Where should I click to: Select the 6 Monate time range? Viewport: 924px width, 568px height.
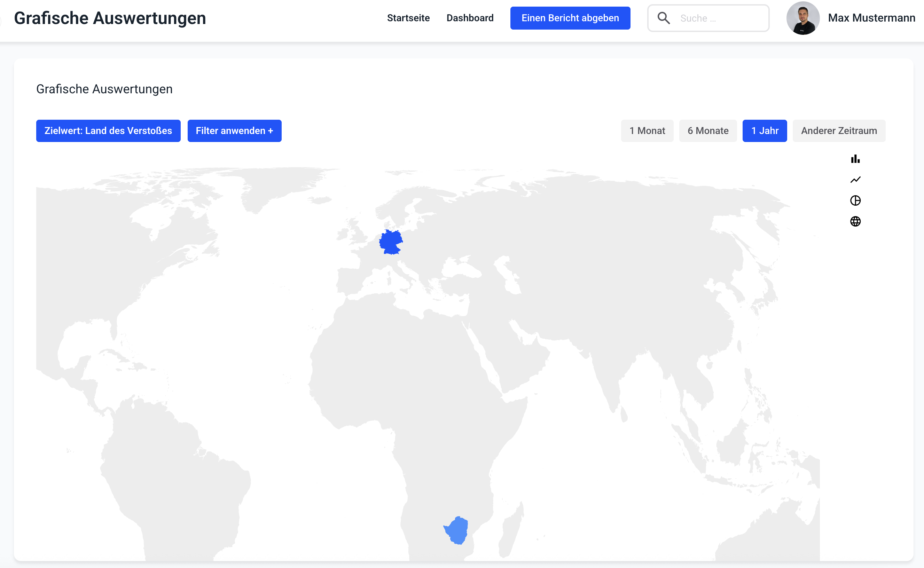coord(707,131)
